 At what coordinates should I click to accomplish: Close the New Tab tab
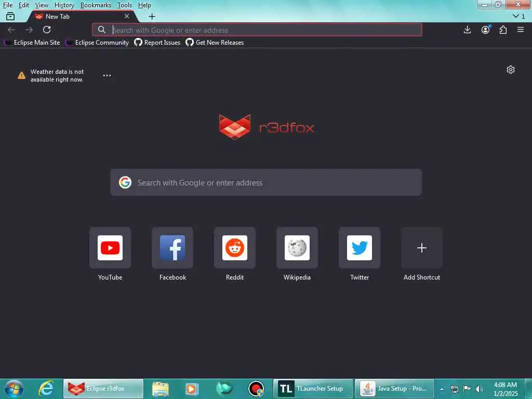127,16
